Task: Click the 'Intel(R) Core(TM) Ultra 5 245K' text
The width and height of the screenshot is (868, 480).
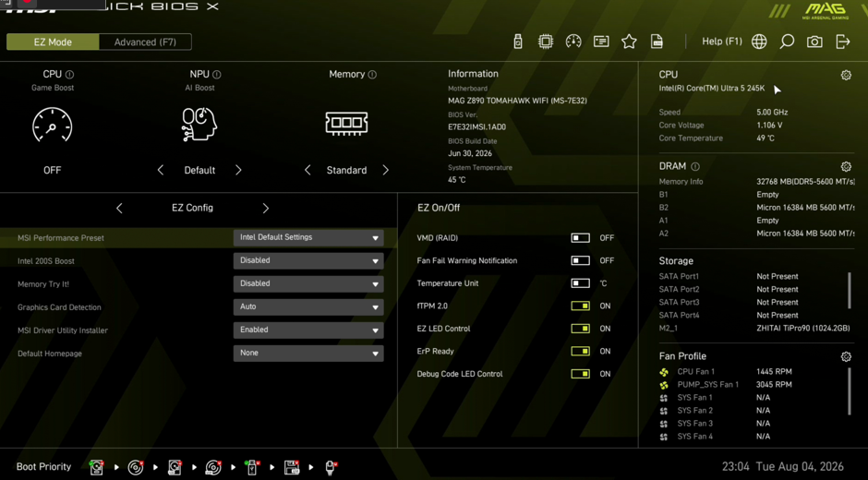Action: tap(711, 89)
